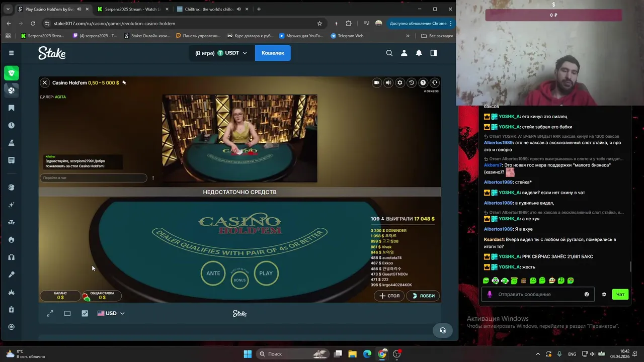The image size is (644, 362).
Task: Click the GGININDER winner row
Action: [388, 230]
